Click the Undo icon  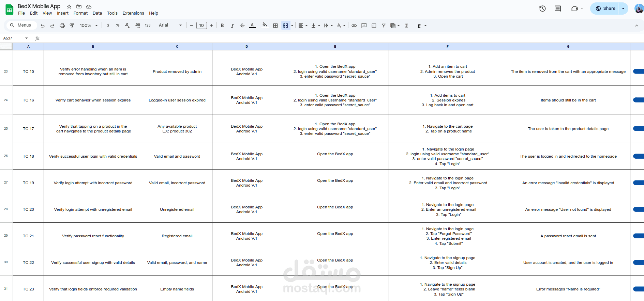(x=43, y=26)
